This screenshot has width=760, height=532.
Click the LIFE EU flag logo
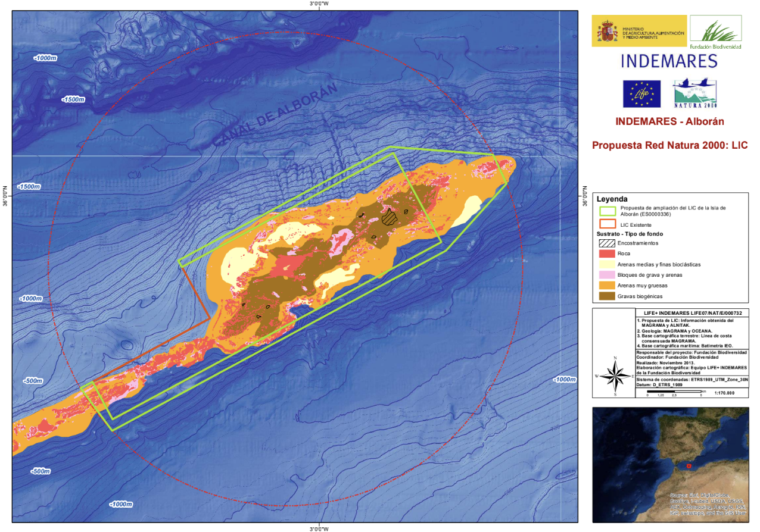tap(641, 93)
